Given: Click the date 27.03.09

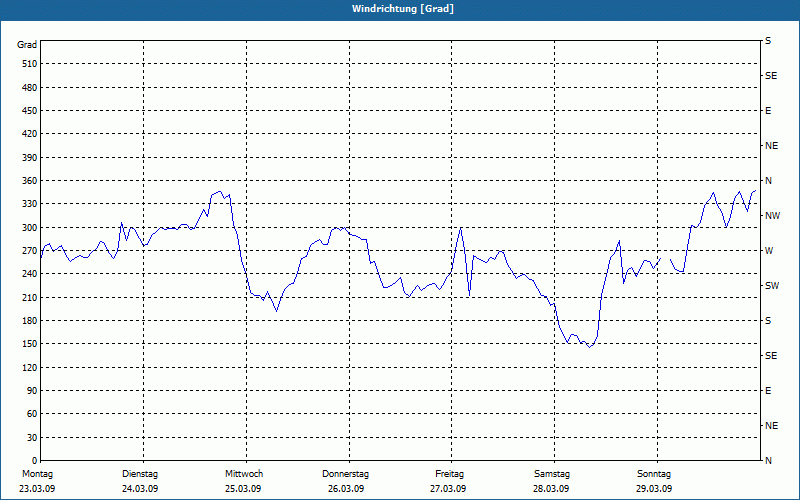Looking at the screenshot, I should (x=448, y=489).
